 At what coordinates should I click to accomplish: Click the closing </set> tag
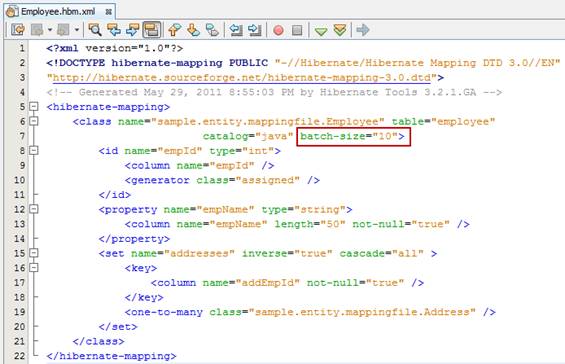(x=118, y=327)
